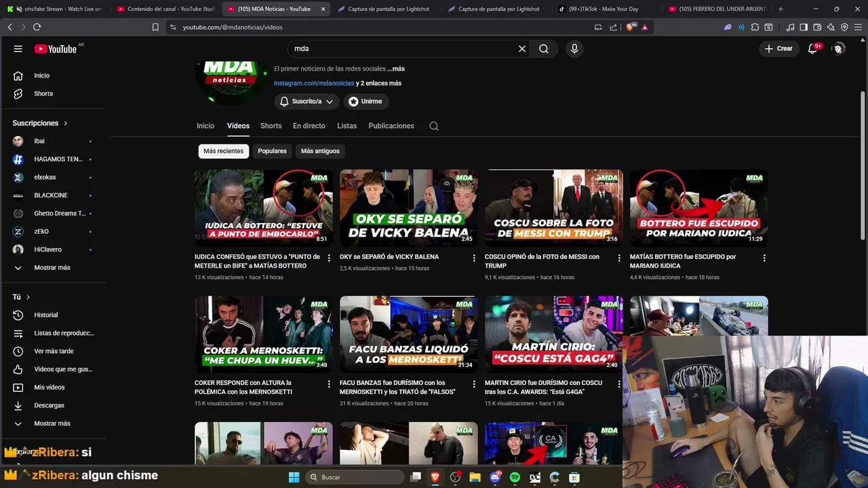This screenshot has width=868, height=488.
Task: Open the Brave main menu button
Action: (x=857, y=27)
